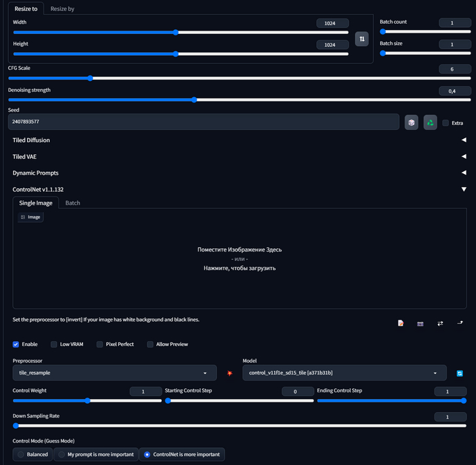Screen dimensions: 476x465
Task: Click the recycle icon to reuse last seed
Action: [x=430, y=122]
